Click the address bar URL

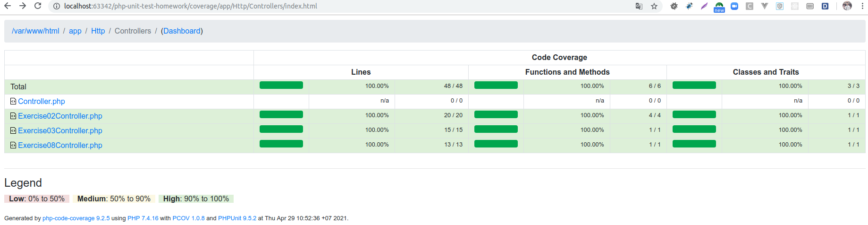[x=191, y=6]
